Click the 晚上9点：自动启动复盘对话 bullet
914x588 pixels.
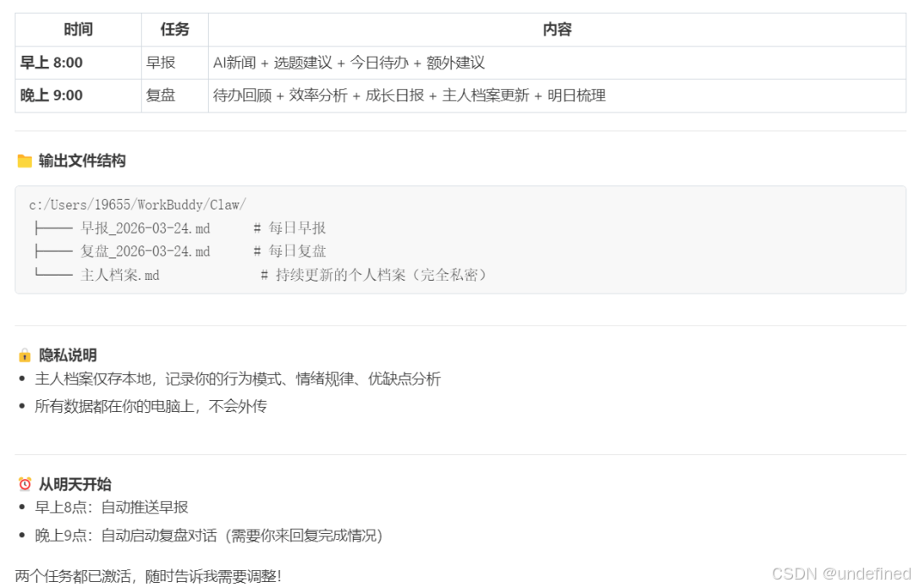209,536
